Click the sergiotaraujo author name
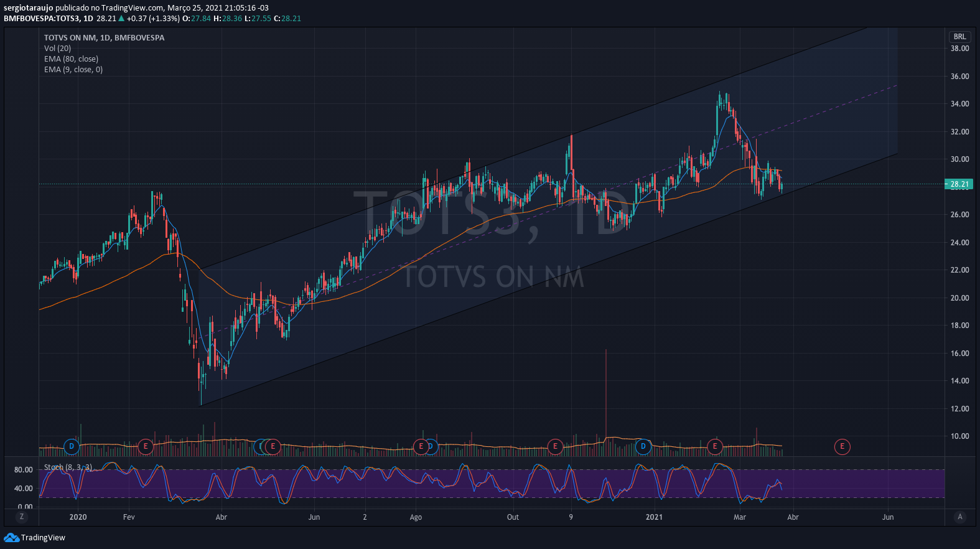The image size is (980, 549). pyautogui.click(x=28, y=7)
